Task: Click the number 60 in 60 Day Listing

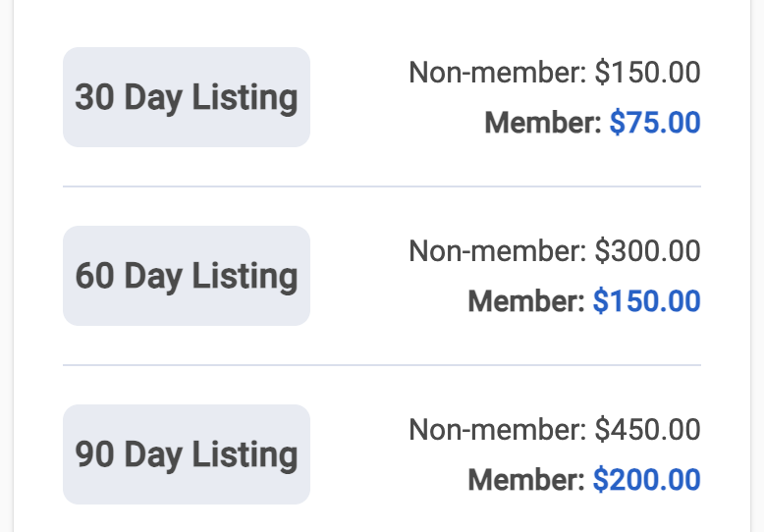Action: [x=94, y=276]
